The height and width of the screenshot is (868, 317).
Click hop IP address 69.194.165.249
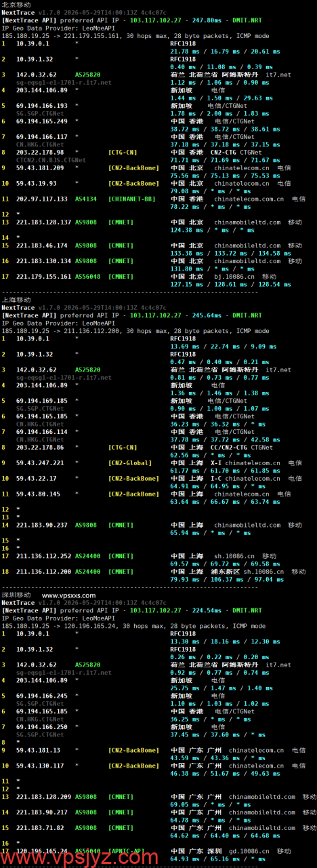click(x=42, y=121)
